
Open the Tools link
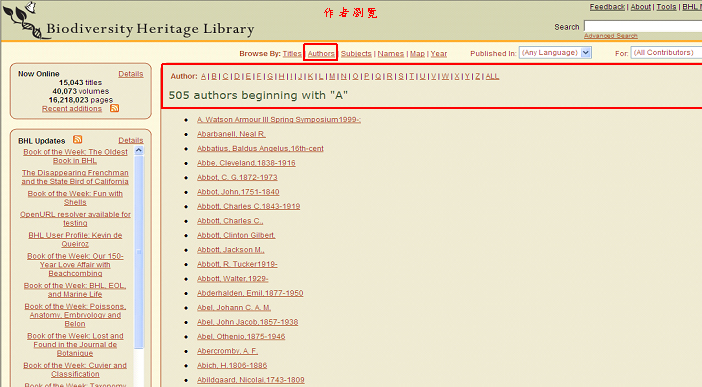coord(666,7)
